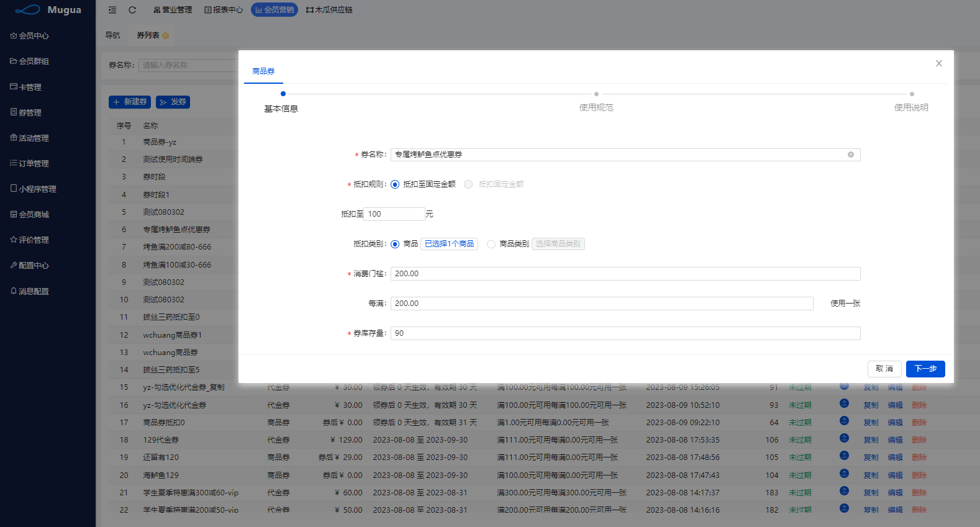Switch to 导航 page tab
This screenshot has width=980, height=527.
point(112,35)
